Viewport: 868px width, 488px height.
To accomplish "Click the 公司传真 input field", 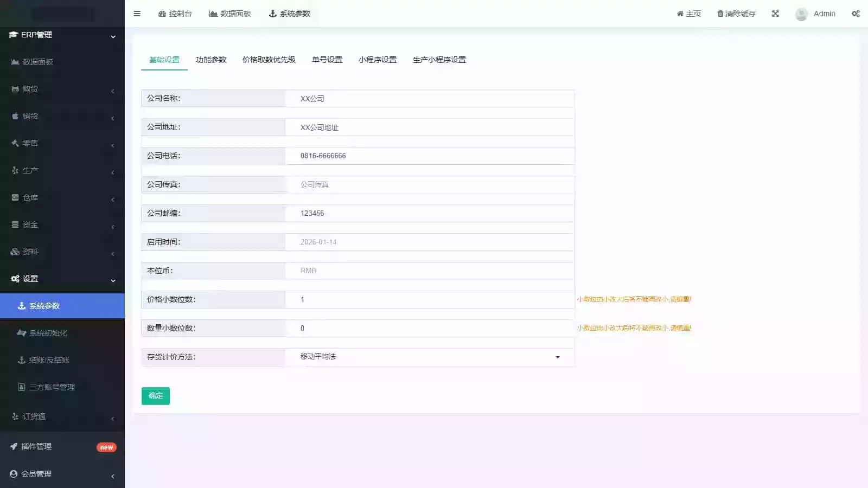I will click(x=429, y=184).
